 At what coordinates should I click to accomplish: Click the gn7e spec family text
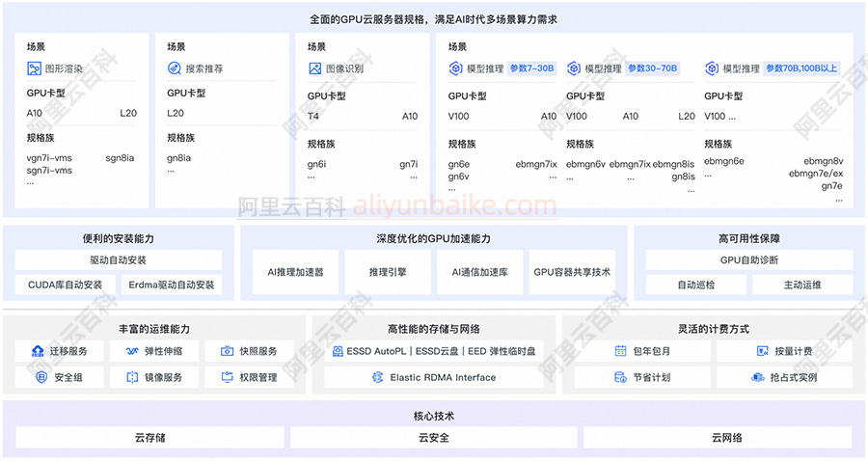(832, 186)
